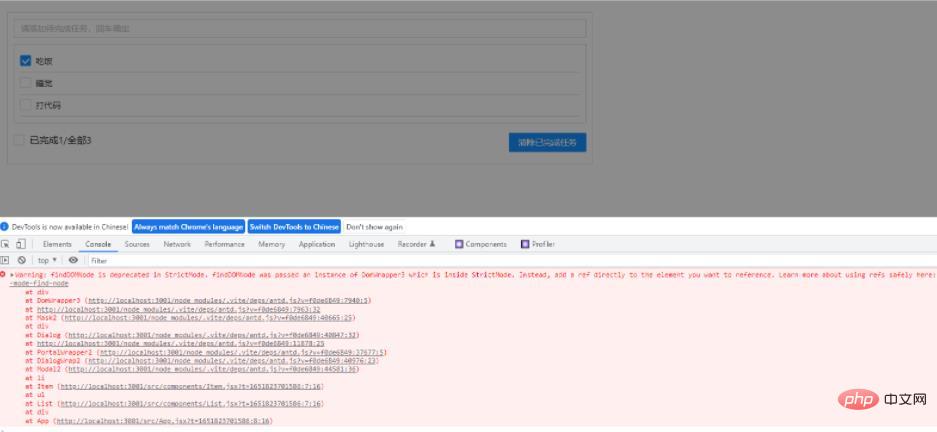Toggle the device toolbar icon
This screenshot has width=937, height=432.
[x=20, y=244]
